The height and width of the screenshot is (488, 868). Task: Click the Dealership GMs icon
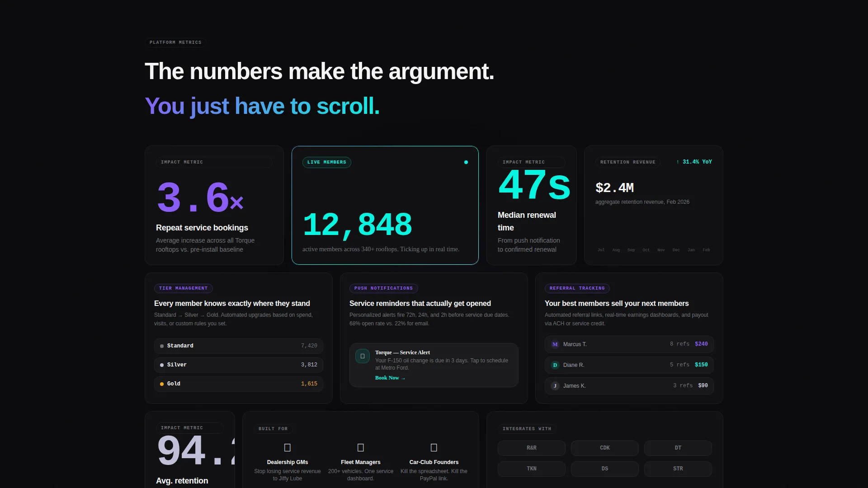[x=287, y=447]
